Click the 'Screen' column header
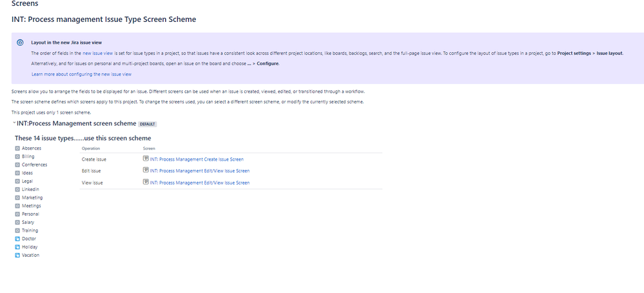The width and height of the screenshot is (644, 293). pyautogui.click(x=149, y=149)
